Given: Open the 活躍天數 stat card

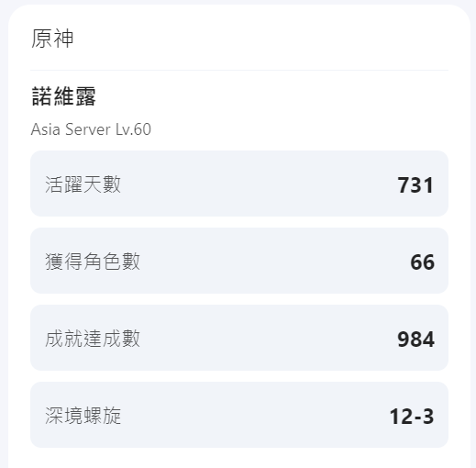Looking at the screenshot, I should point(239,184).
